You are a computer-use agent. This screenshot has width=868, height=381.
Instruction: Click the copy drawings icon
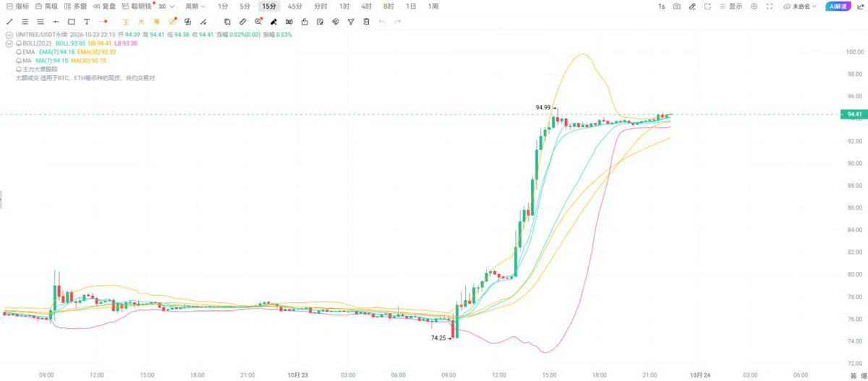coord(227,22)
